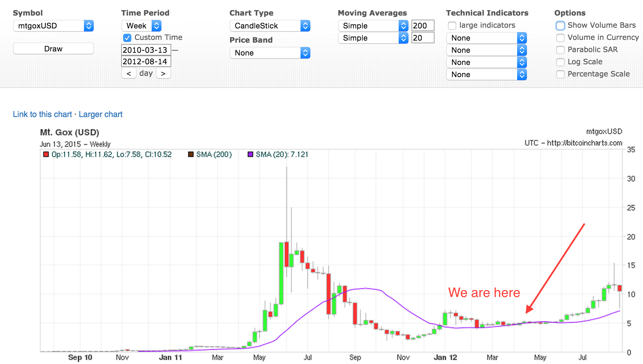Open the fourth Technical Indicators None dropdown
This screenshot has width=643, height=364.
tap(487, 74)
